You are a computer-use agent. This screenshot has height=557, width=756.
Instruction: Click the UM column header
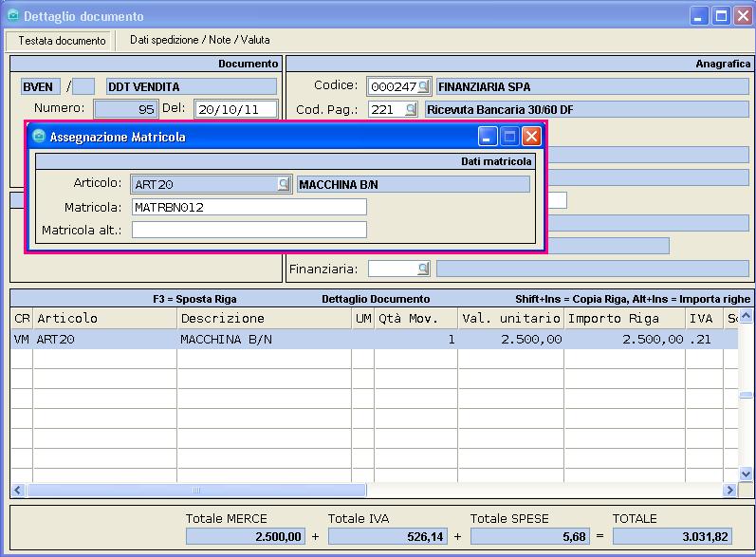[363, 318]
